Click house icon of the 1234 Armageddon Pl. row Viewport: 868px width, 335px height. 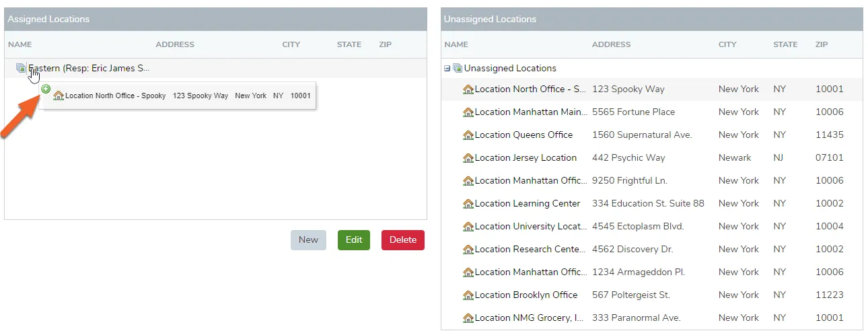[468, 272]
